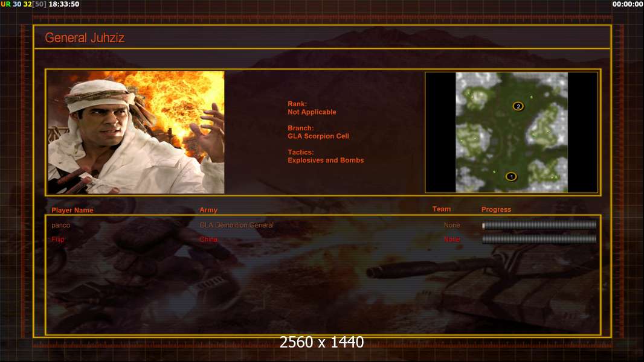Click the GLA Scorpion Cell branch text
The image size is (644, 362).
[x=318, y=136]
